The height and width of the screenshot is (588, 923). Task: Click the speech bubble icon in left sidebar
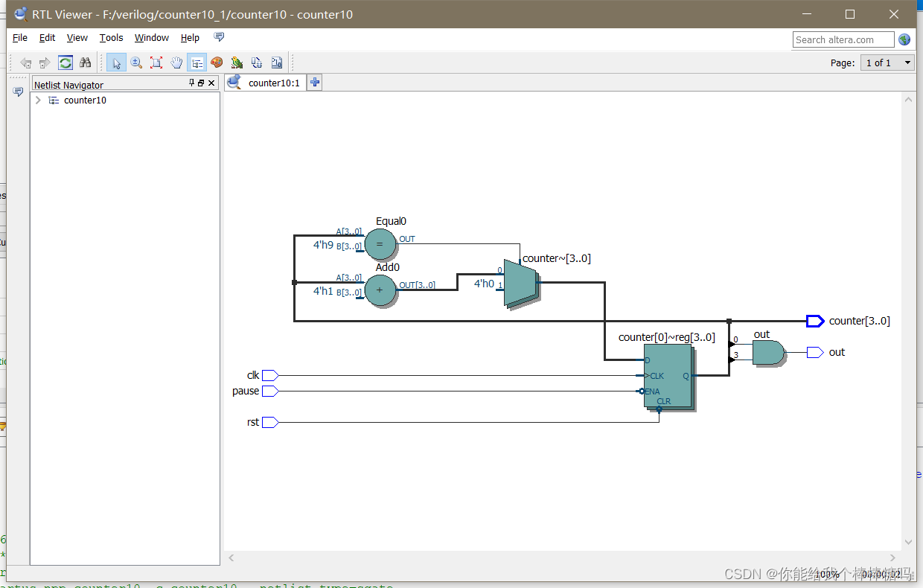(x=18, y=92)
